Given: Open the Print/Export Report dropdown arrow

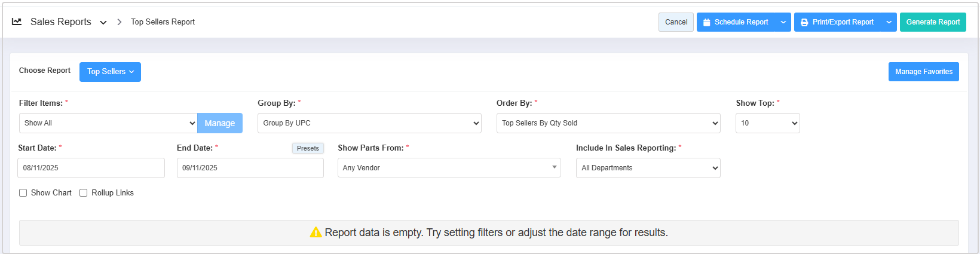Looking at the screenshot, I should click(x=889, y=22).
